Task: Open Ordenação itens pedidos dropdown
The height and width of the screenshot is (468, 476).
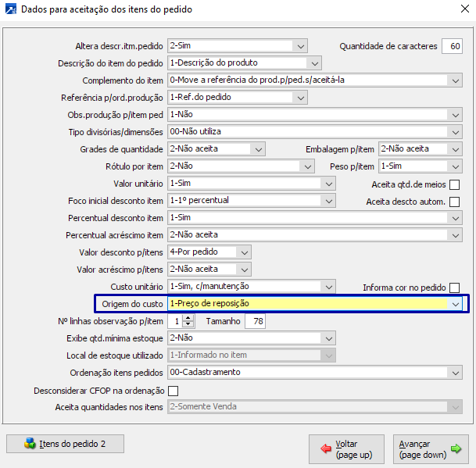Action: (x=455, y=373)
